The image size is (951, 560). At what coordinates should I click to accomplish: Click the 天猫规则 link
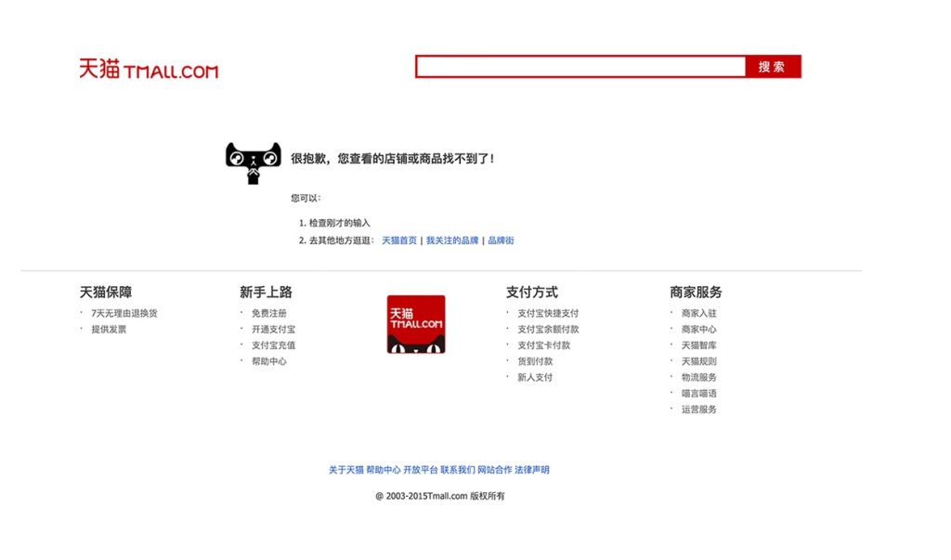(x=699, y=361)
